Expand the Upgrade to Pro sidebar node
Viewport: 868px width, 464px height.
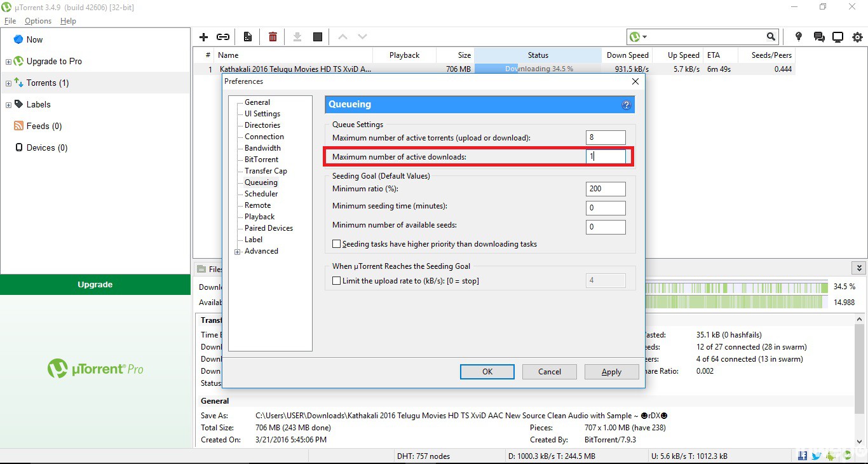[x=8, y=62]
